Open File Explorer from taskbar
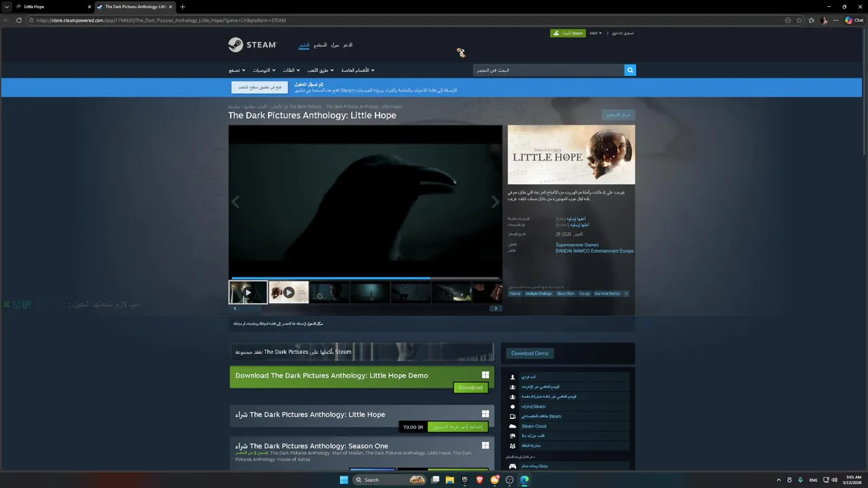Screen dimensions: 868x488 [450, 480]
